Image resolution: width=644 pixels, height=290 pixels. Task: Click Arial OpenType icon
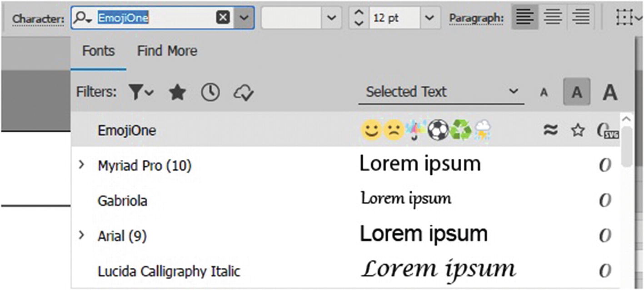(605, 236)
